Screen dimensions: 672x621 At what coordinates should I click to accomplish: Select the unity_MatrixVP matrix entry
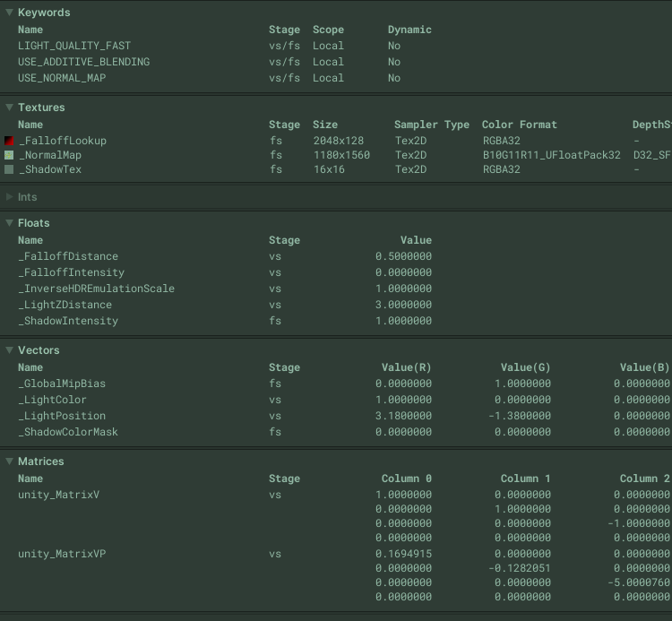[62, 554]
